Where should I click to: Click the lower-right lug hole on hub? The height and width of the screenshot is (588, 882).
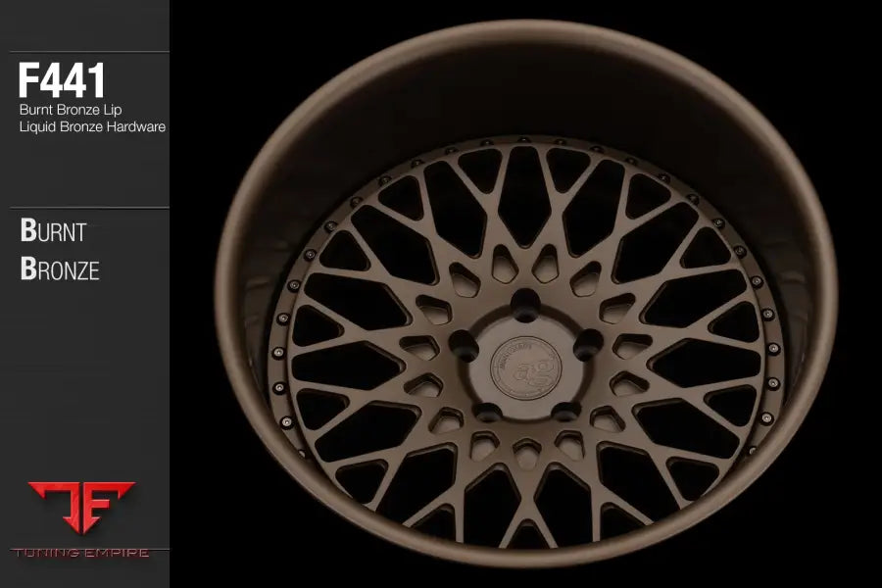(564, 412)
